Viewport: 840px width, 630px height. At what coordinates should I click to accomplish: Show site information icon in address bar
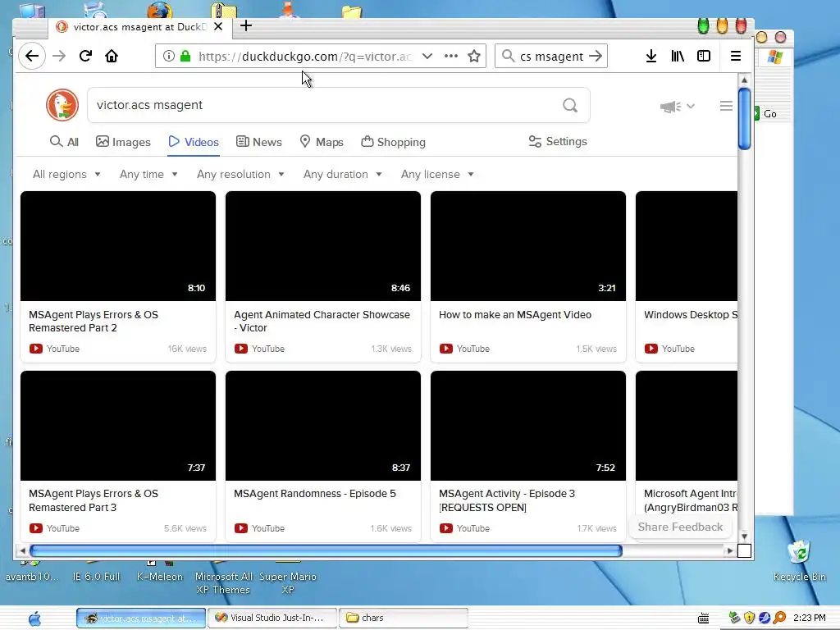tap(169, 57)
